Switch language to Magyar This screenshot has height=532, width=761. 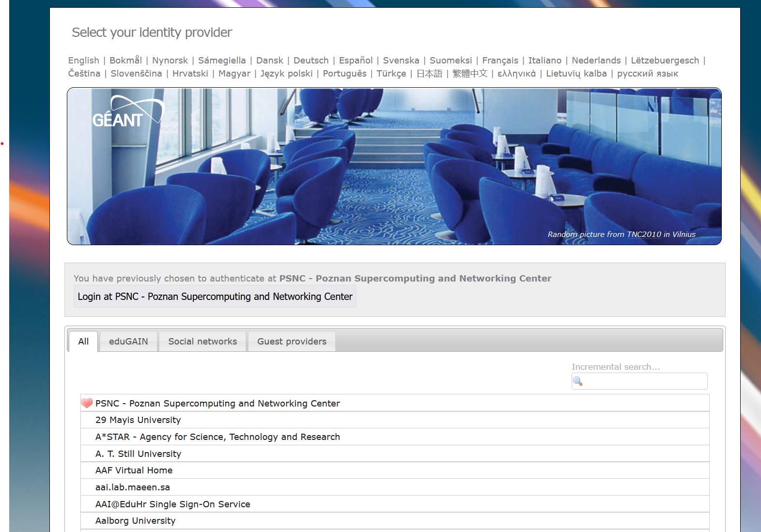pos(234,74)
